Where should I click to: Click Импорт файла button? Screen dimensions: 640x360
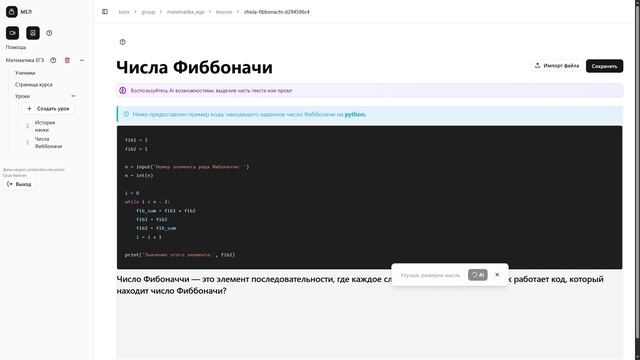(x=557, y=66)
